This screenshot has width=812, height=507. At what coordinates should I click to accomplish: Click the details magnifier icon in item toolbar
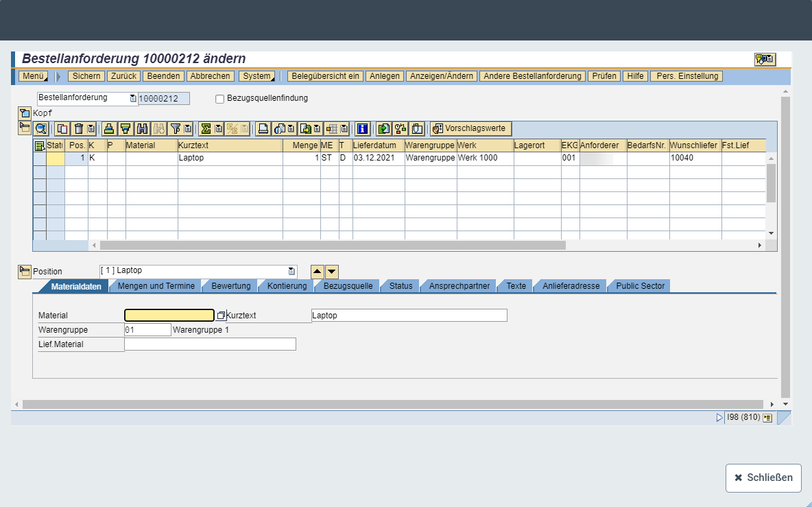(x=41, y=128)
